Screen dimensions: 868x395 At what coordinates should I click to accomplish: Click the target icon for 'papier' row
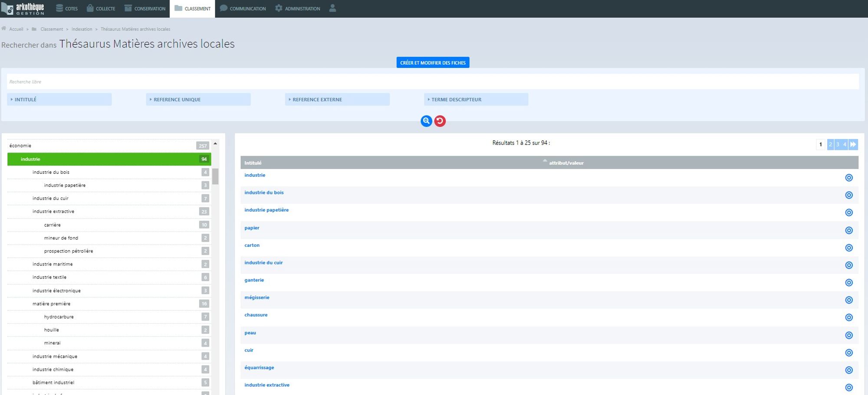click(848, 230)
